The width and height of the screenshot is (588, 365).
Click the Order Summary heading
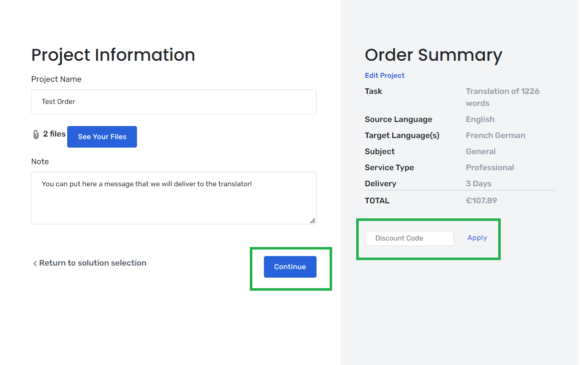(x=433, y=55)
